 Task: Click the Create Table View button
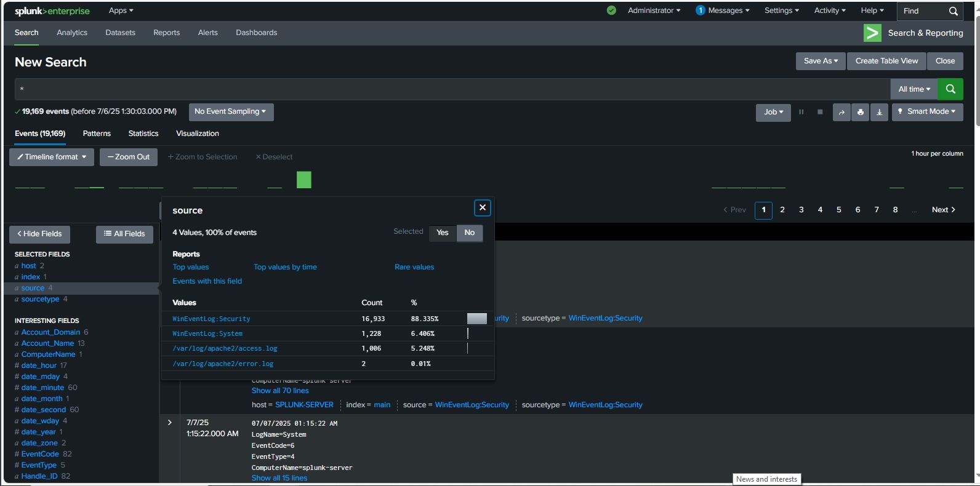tap(886, 61)
